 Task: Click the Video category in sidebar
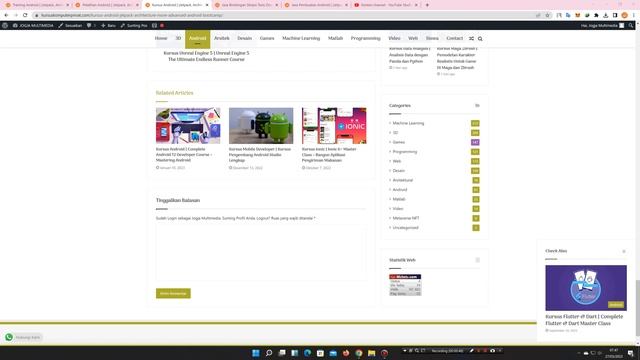point(398,209)
